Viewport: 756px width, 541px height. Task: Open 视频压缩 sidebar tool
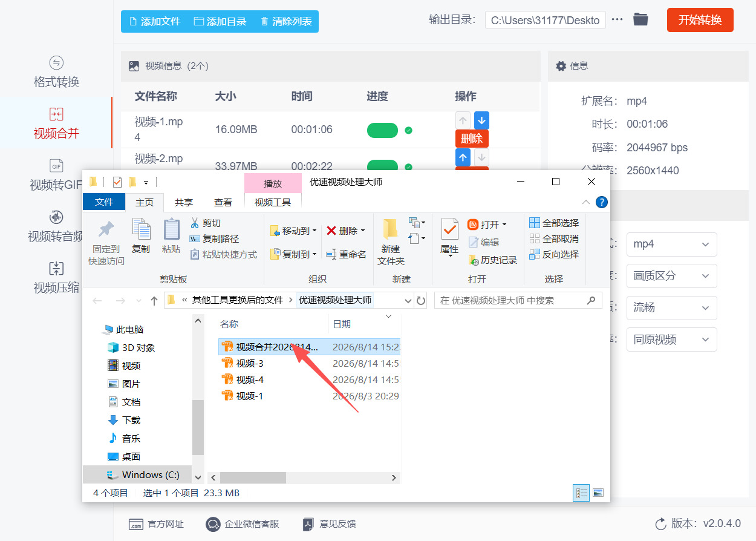click(x=56, y=278)
